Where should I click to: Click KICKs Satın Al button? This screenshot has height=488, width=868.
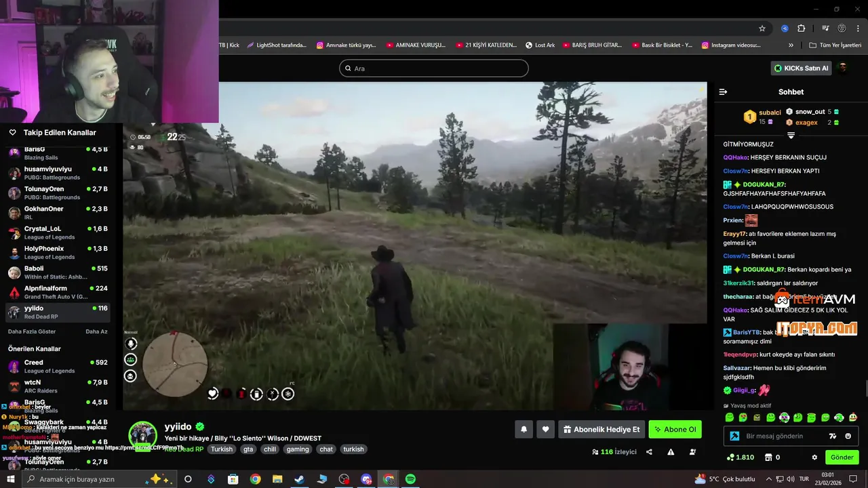pyautogui.click(x=802, y=68)
